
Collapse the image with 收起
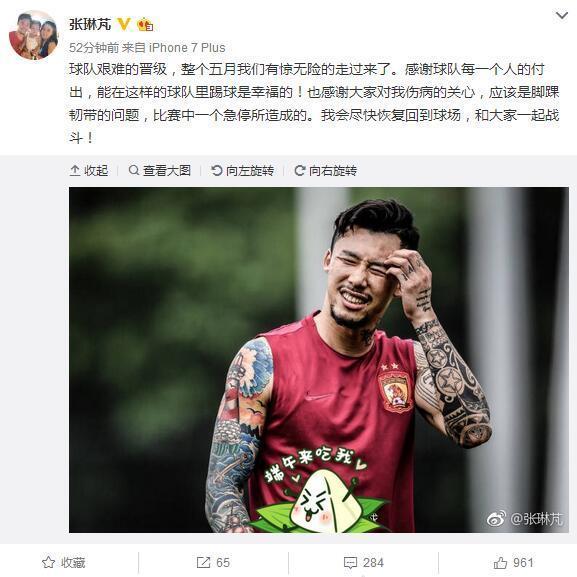point(89,171)
